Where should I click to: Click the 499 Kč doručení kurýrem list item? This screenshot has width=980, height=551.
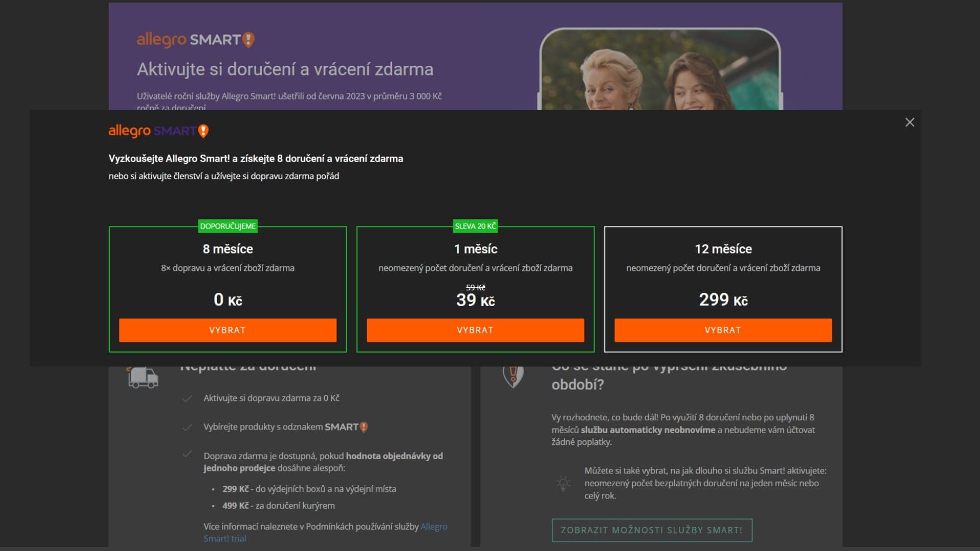[x=279, y=506]
